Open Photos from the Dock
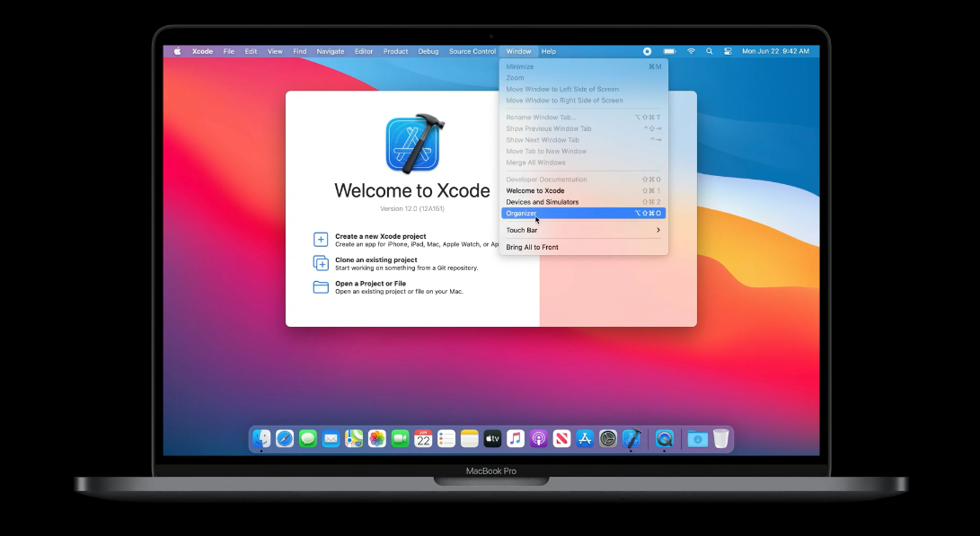 point(377,439)
